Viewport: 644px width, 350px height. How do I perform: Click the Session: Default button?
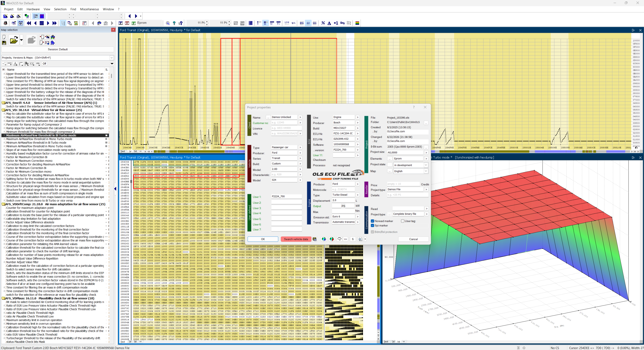58,50
